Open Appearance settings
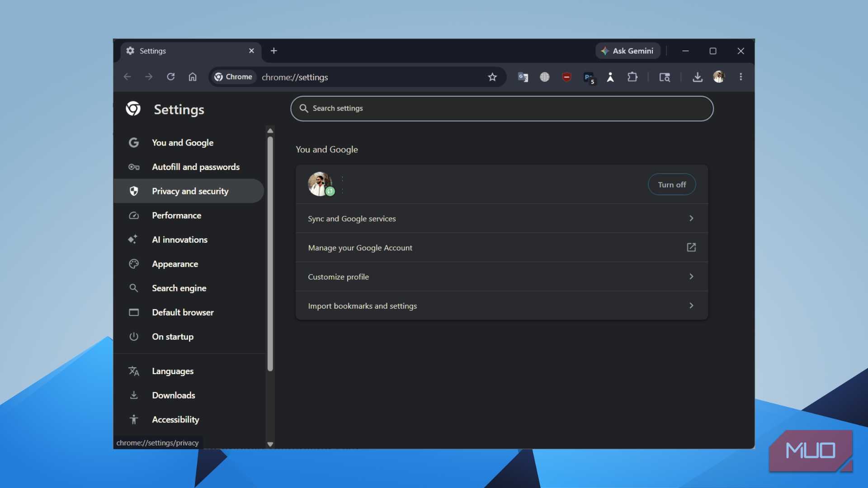 [x=189, y=264]
